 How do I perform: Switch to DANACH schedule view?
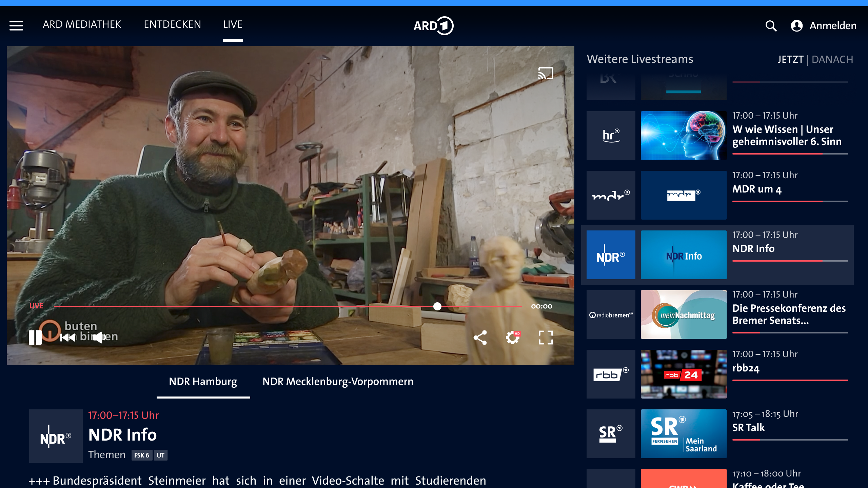832,60
